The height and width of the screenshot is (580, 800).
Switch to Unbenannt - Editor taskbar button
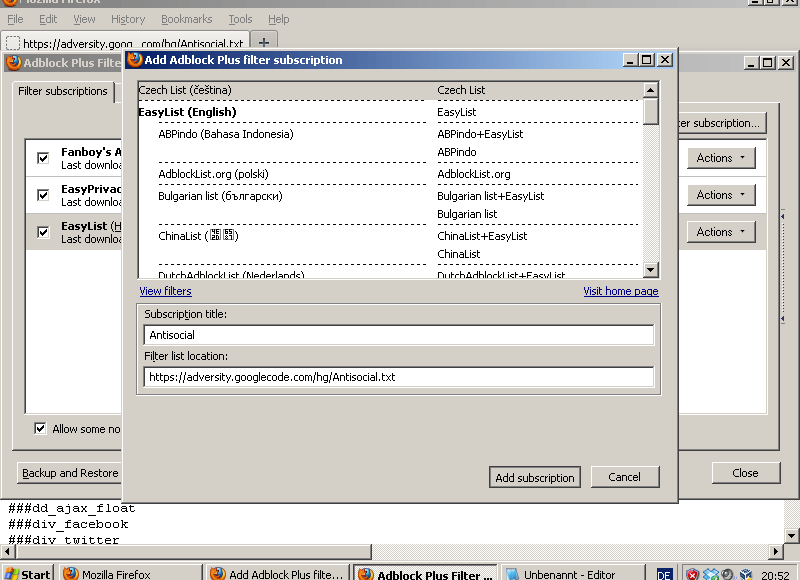573,574
